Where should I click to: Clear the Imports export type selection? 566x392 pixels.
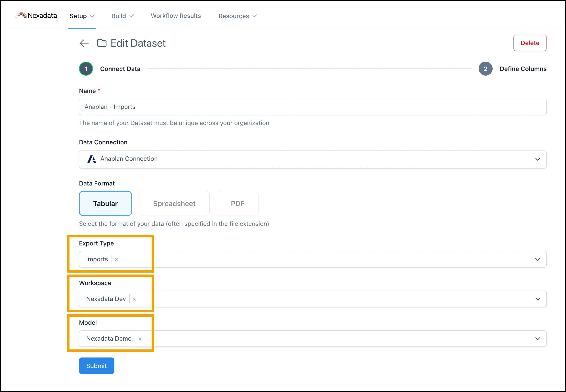click(116, 259)
